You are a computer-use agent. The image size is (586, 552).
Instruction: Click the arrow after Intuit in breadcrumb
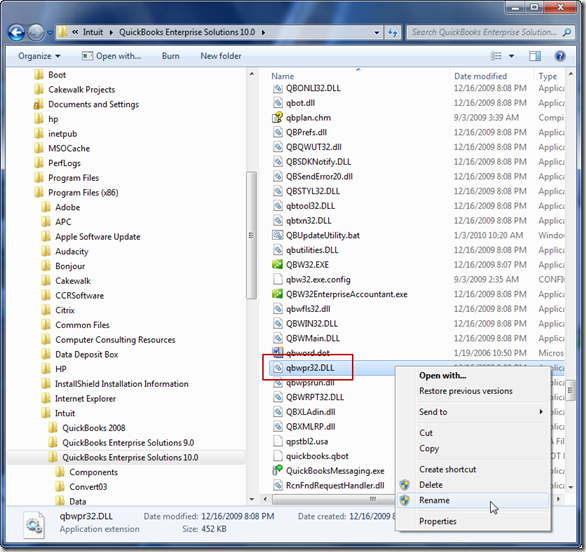point(111,33)
